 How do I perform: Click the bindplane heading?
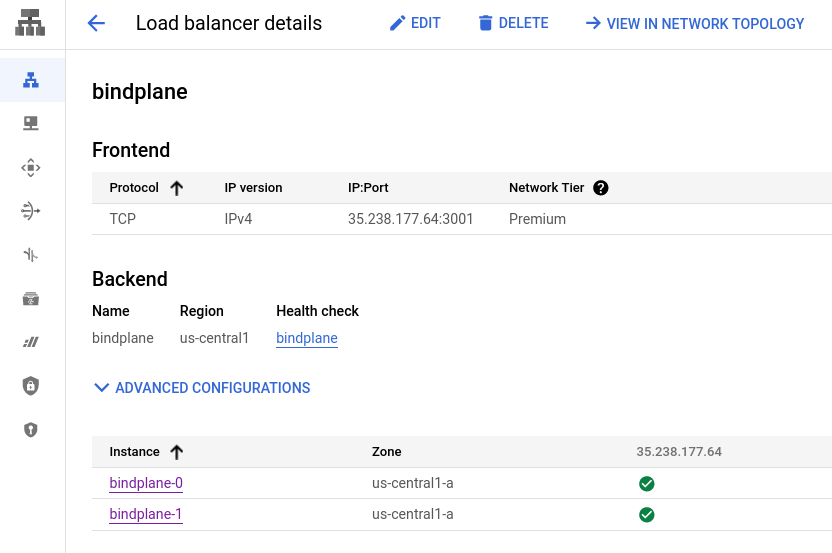[x=140, y=92]
